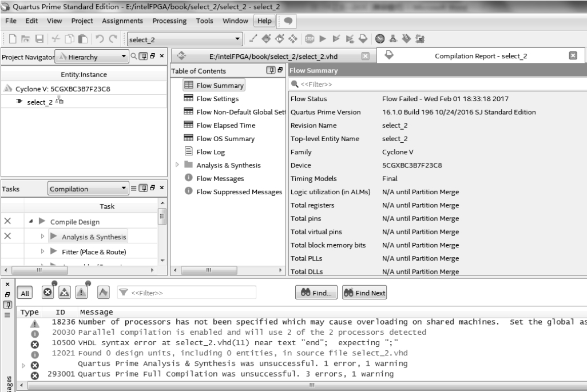Screen dimensions: 587x392
Task: Expand the Fitter (Place & Route) task
Action: [x=42, y=251]
